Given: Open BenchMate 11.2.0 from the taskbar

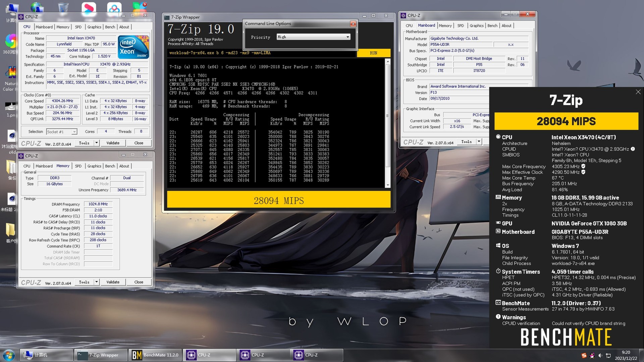Looking at the screenshot, I should point(155,355).
